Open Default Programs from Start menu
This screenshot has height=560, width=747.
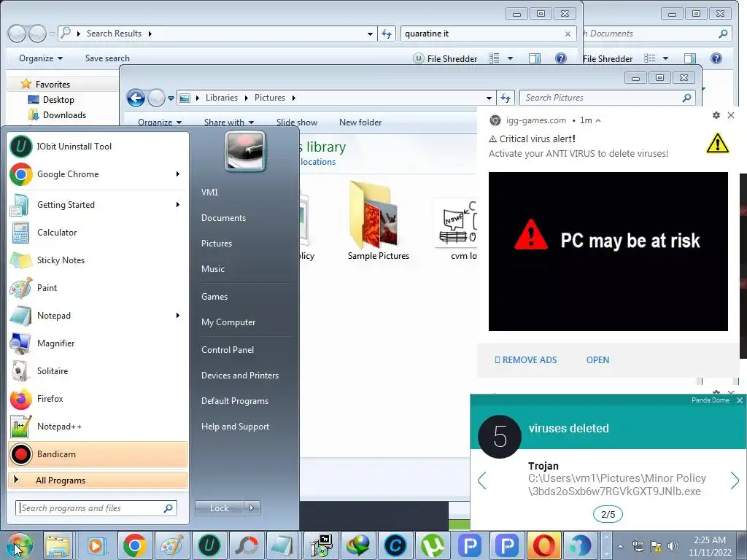point(234,401)
